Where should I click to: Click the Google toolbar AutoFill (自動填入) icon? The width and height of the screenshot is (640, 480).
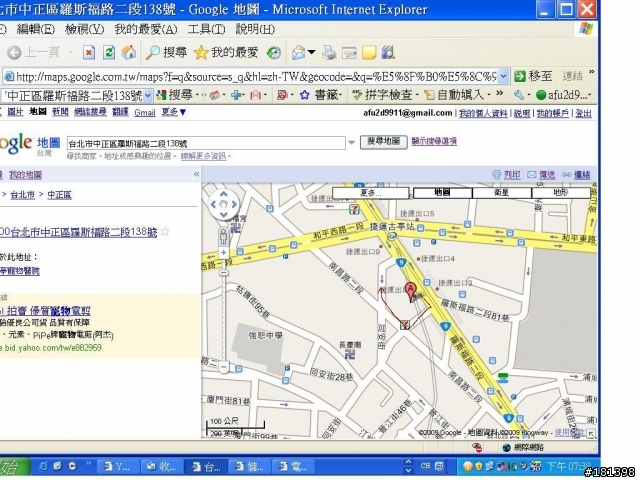(x=429, y=95)
